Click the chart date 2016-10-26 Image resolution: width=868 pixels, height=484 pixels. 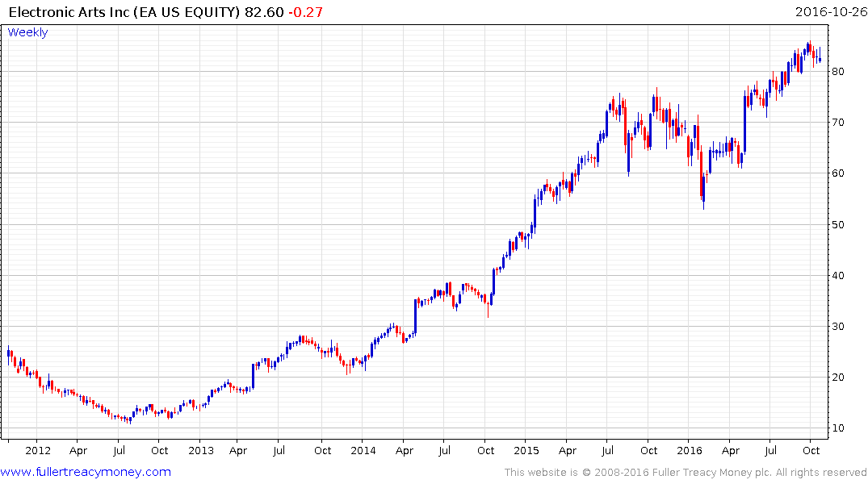831,11
